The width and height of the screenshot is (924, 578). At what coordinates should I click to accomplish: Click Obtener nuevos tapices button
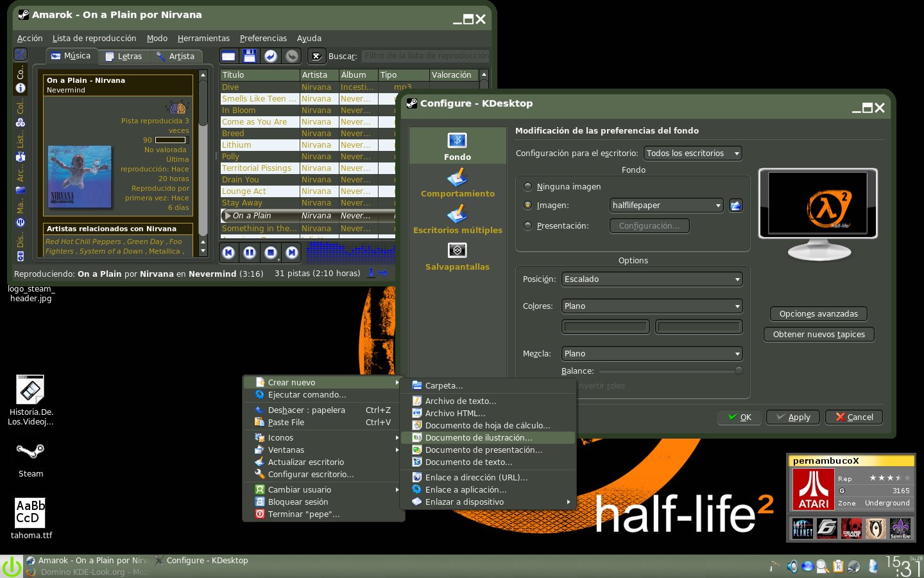pos(819,335)
